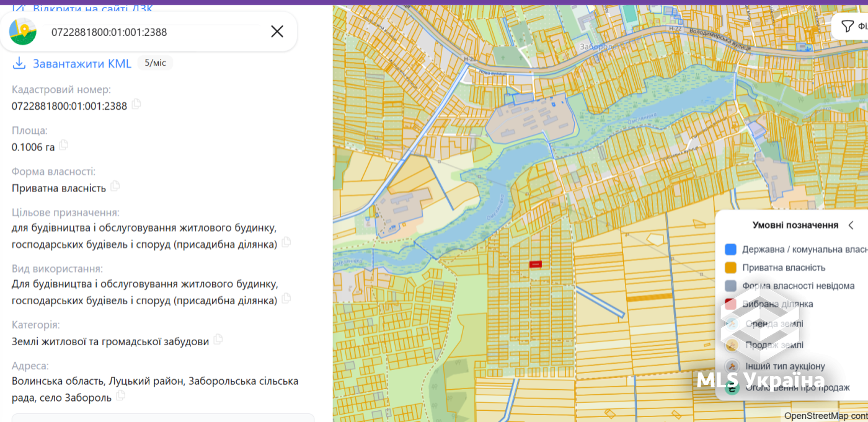Click the map logo beside search field
The image size is (868, 422).
[x=23, y=32]
